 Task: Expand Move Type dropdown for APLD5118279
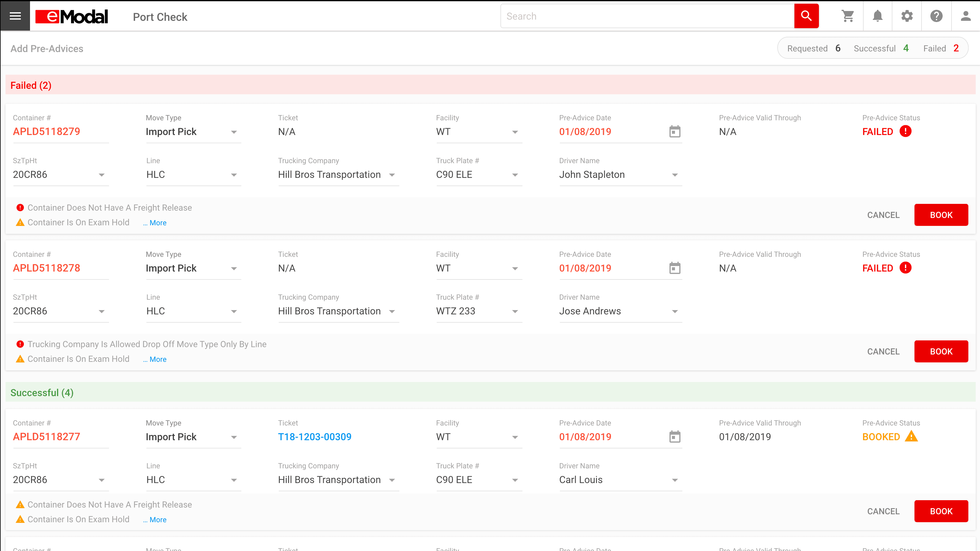point(234,132)
